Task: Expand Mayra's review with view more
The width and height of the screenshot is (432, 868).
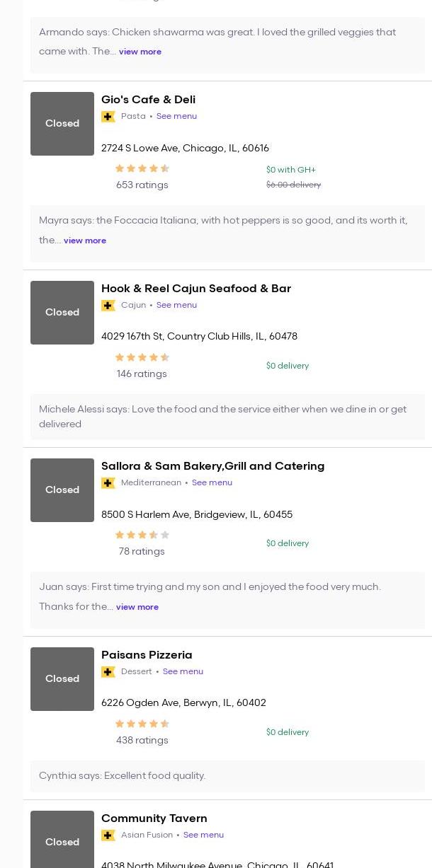Action: point(85,241)
